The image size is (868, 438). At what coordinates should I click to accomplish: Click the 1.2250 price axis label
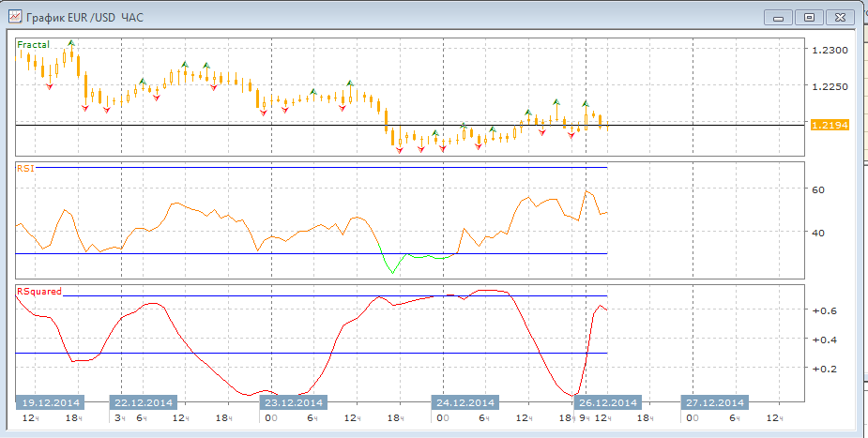[830, 87]
